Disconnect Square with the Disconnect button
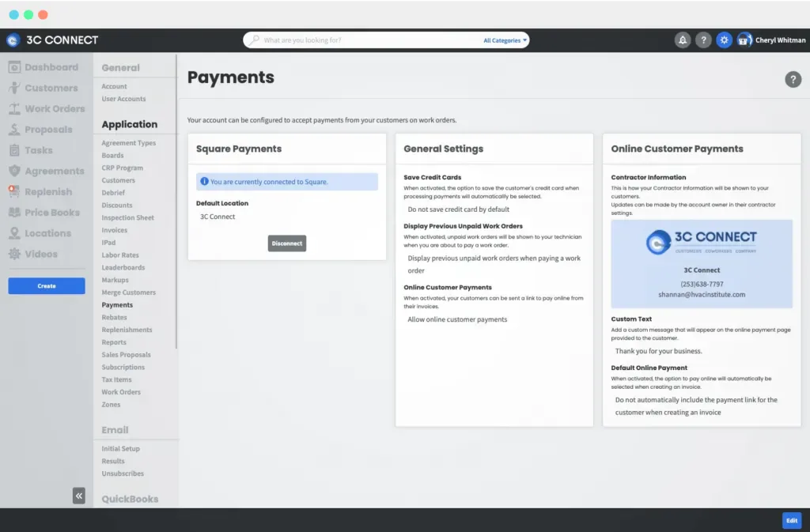Viewport: 810px width, 532px height. (x=286, y=243)
